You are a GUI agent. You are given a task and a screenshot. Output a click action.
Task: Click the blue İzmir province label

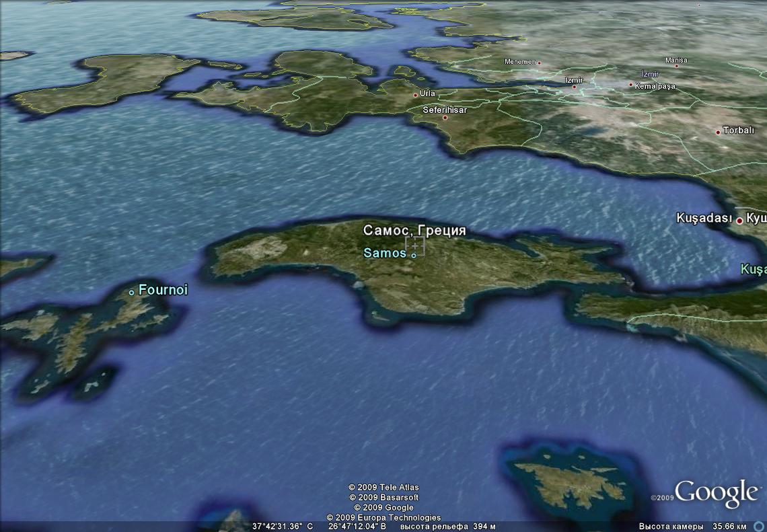(650, 74)
